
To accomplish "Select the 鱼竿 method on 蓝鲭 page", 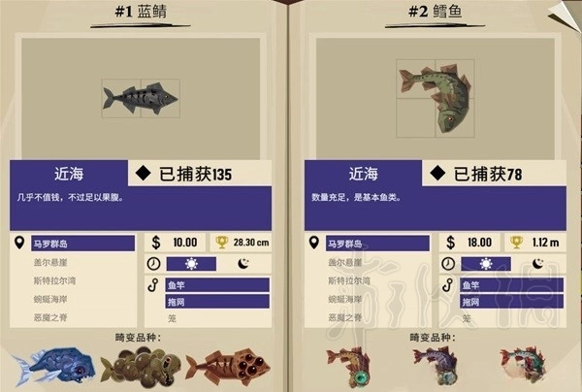I will (x=217, y=285).
